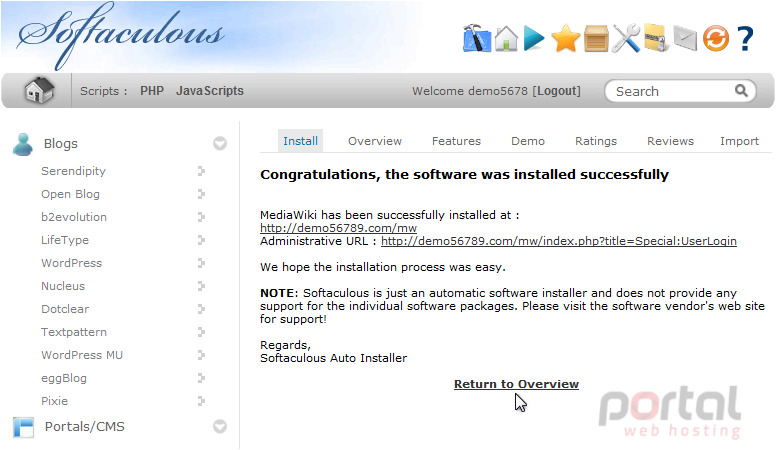Click Return to Overview link
The height and width of the screenshot is (450, 776).
coord(516,384)
